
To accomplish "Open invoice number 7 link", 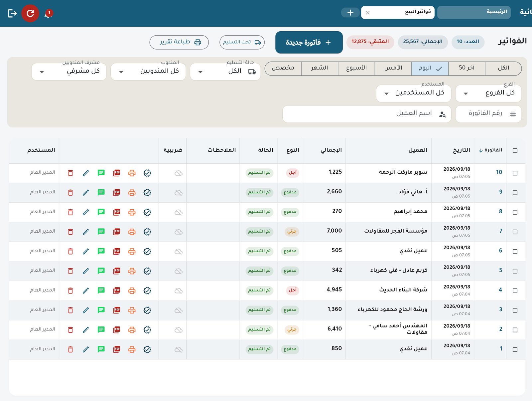I will tap(501, 231).
